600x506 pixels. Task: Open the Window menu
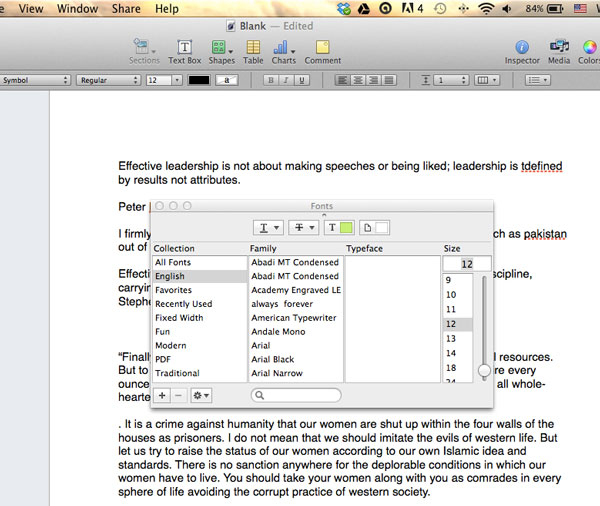[x=77, y=8]
